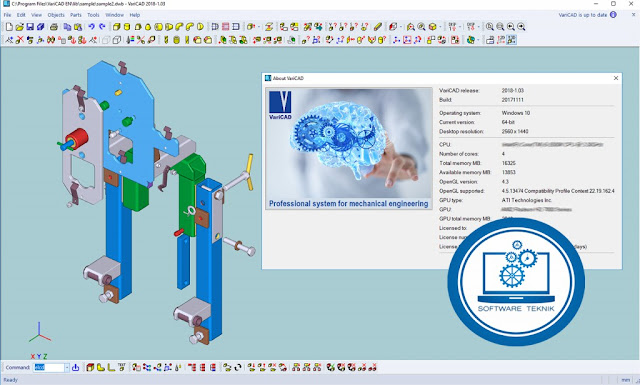Open the Help menu
Viewport: 640px width, 385px height.
(135, 15)
